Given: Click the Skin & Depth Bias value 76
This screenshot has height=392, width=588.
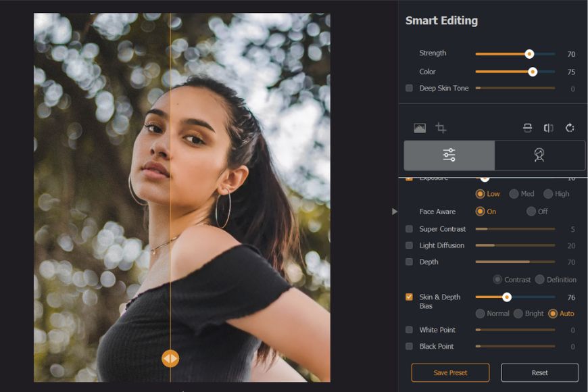Looking at the screenshot, I should pyautogui.click(x=571, y=297).
